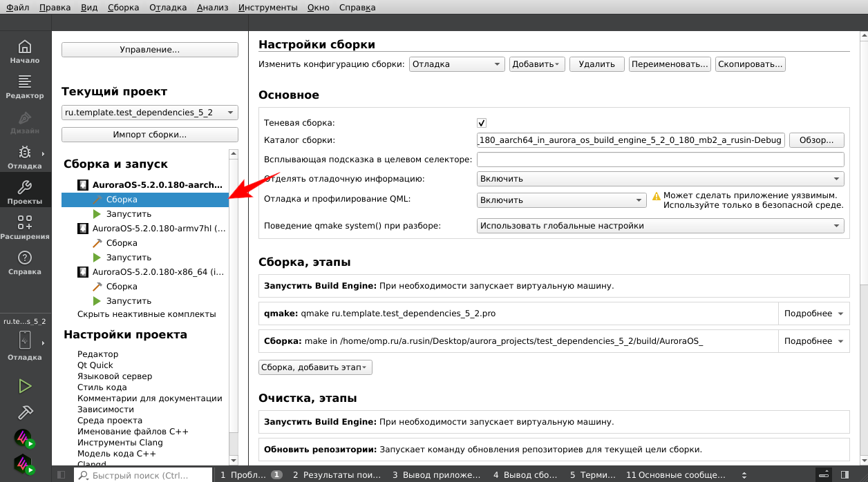868x482 pixels.
Task: Open the Начало (Welcome) mode
Action: [25, 53]
